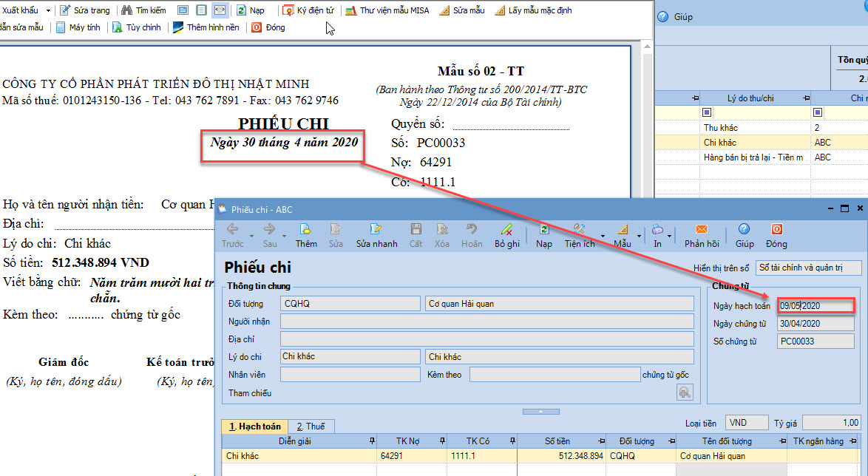Open Thư viện mẫu MISA library
Viewport: 868px width, 476px height.
(x=387, y=10)
